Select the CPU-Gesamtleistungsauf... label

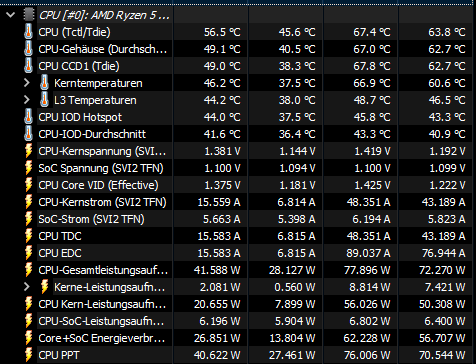coord(103,270)
